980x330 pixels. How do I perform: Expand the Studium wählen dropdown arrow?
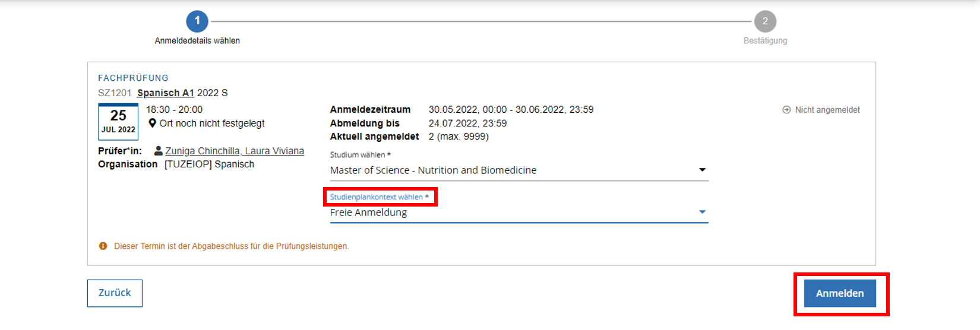coord(702,170)
